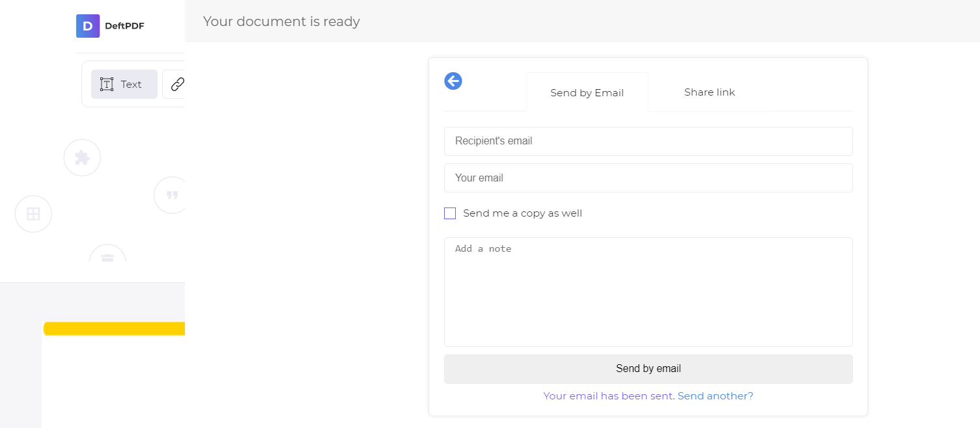Click the Send another link
This screenshot has height=428, width=980.
pyautogui.click(x=715, y=395)
